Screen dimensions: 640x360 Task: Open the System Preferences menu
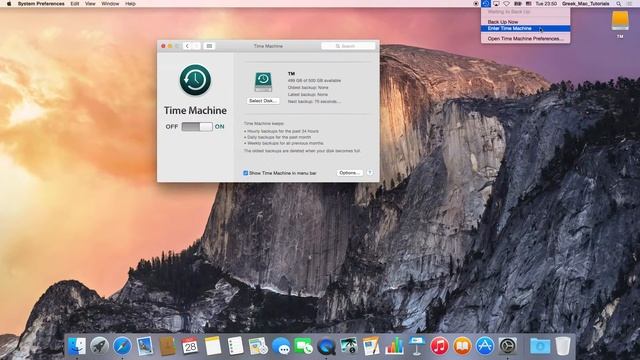41,4
